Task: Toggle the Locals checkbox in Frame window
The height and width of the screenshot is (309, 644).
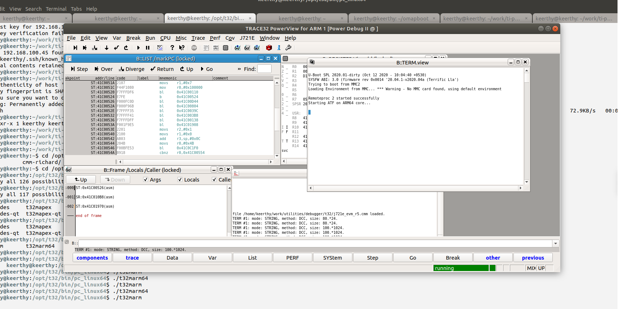Action: [180, 179]
